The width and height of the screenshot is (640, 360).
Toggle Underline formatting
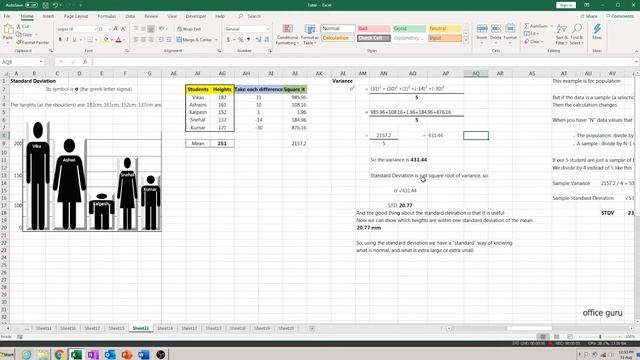tap(75, 40)
